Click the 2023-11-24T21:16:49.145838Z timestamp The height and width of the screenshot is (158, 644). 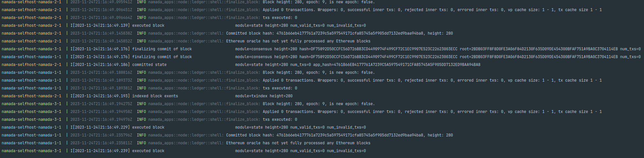pyautogui.click(x=101, y=33)
